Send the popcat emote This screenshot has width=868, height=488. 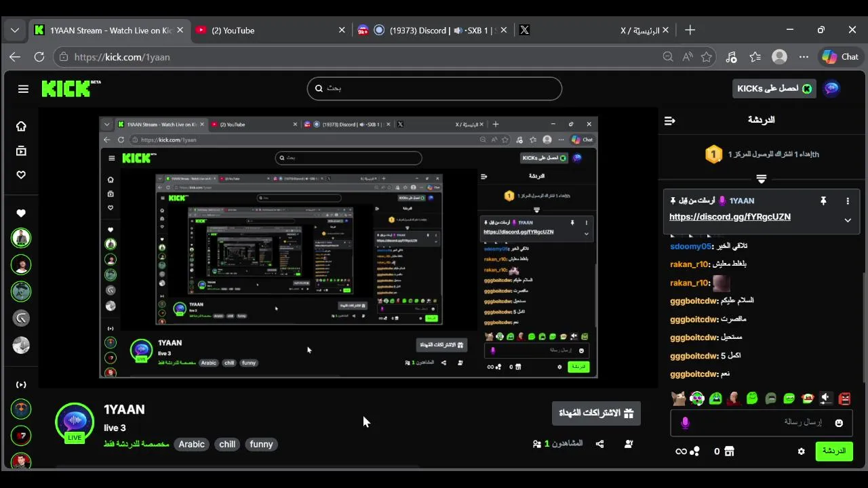[x=679, y=398]
